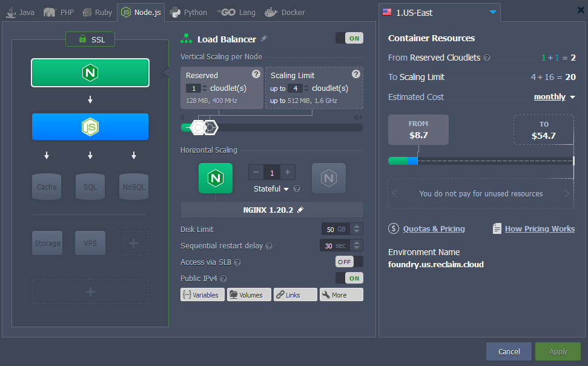Click the cost usage bar
This screenshot has width=588, height=366.
(481, 161)
